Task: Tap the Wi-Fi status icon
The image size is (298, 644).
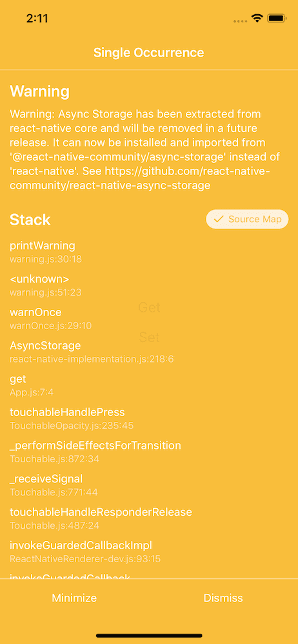Action: [257, 18]
